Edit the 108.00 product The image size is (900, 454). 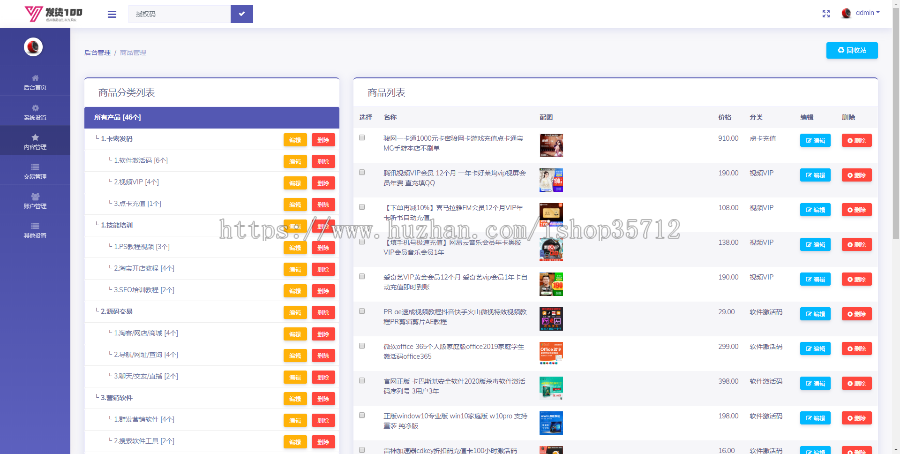[x=815, y=209]
